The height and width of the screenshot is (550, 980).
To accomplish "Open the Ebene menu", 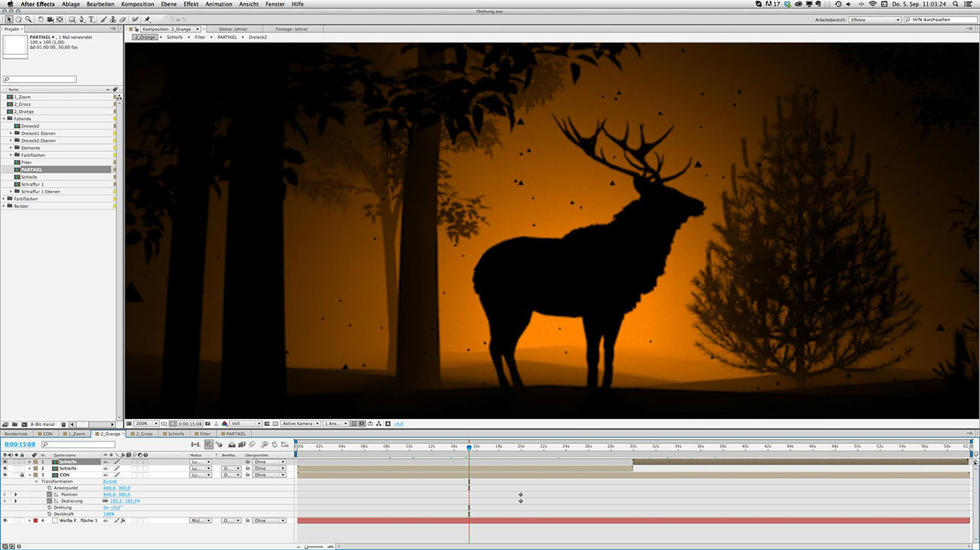I will (169, 4).
